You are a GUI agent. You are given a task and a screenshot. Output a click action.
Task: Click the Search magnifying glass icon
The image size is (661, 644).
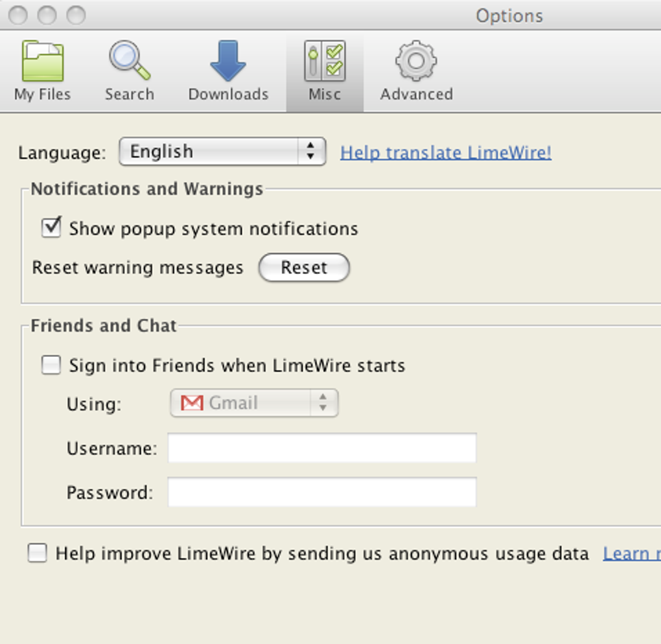tap(130, 61)
